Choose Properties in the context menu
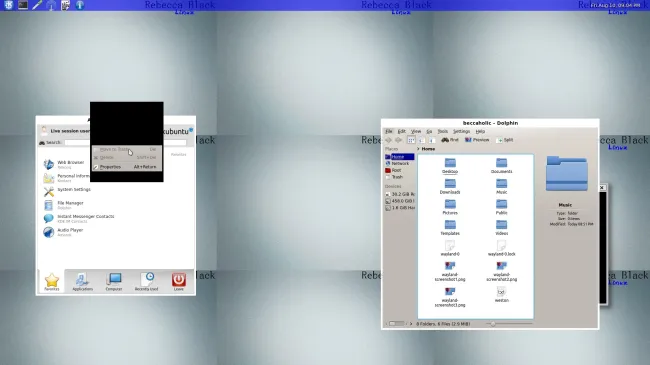Screen dimensions: 650x365 click(x=126, y=167)
